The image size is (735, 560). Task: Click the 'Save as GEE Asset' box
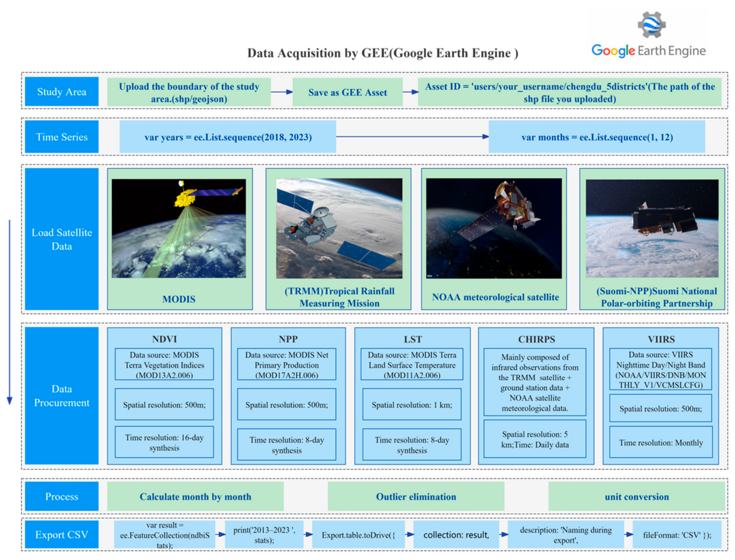coord(347,92)
